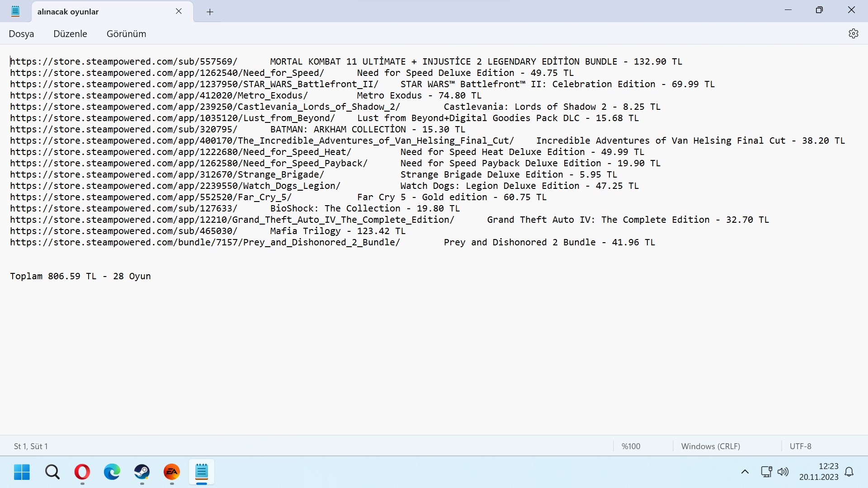Screen dimensions: 868x488
Task: Open Windows Search icon
Action: (x=52, y=472)
